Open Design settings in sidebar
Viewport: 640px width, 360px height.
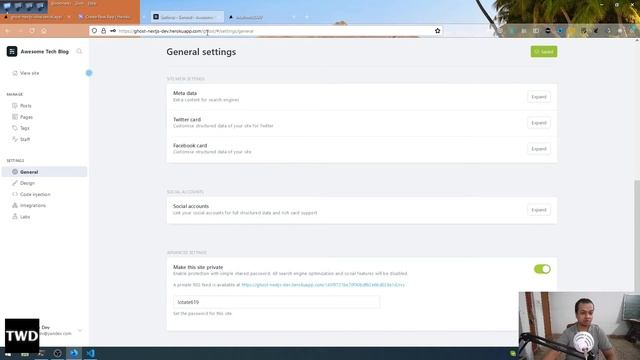(27, 183)
